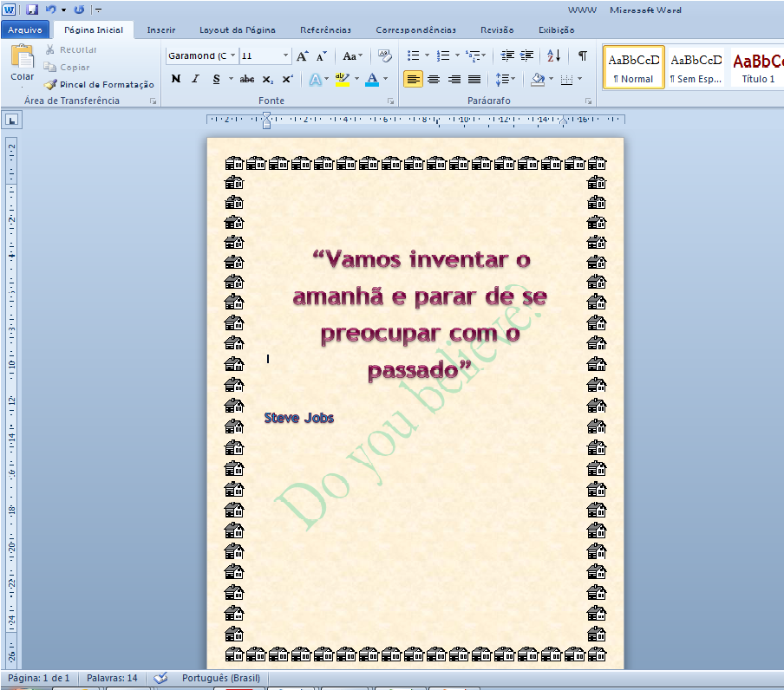Clear formatting with the eraser icon
The image size is (784, 690).
coord(384,56)
